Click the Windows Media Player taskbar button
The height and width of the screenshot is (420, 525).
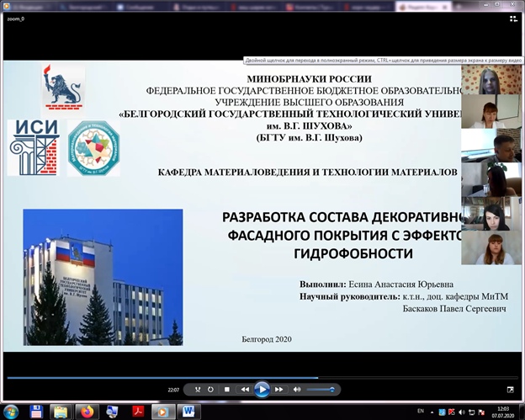(x=162, y=412)
